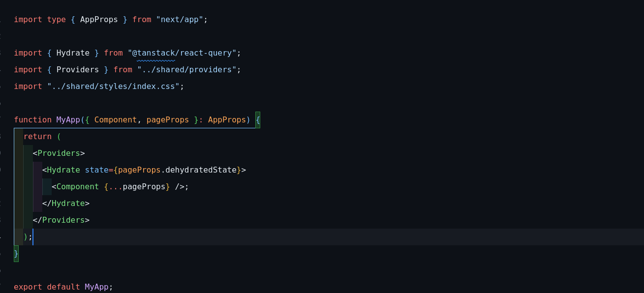The image size is (644, 293).
Task: Click Hydrate in its import statement
Action: (73, 53)
